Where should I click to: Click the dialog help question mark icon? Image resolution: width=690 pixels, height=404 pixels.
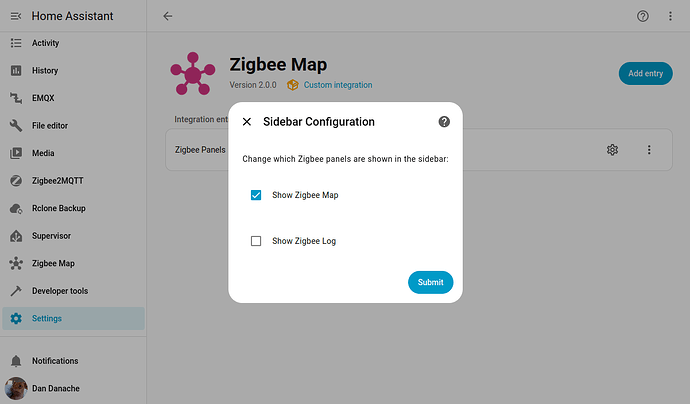(444, 122)
